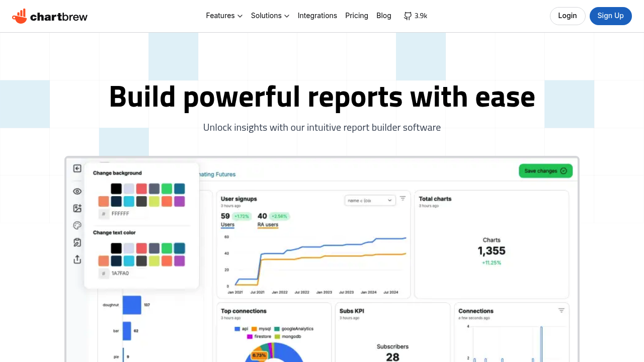Open the name field dropdown on User signups
Screen dimensions: 644x362
370,200
